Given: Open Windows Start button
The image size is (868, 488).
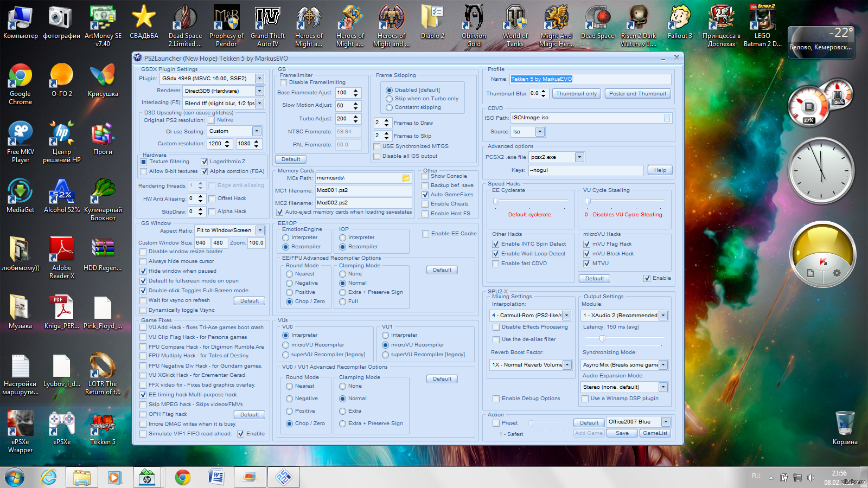Looking at the screenshot, I should click(x=15, y=477).
